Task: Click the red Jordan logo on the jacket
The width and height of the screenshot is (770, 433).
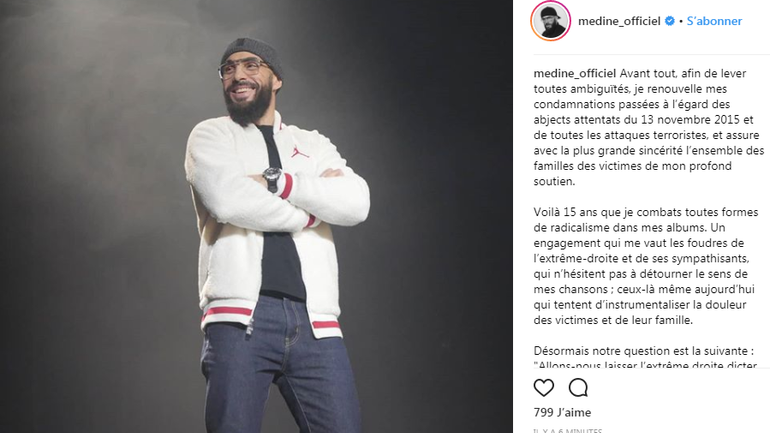Action: point(300,152)
